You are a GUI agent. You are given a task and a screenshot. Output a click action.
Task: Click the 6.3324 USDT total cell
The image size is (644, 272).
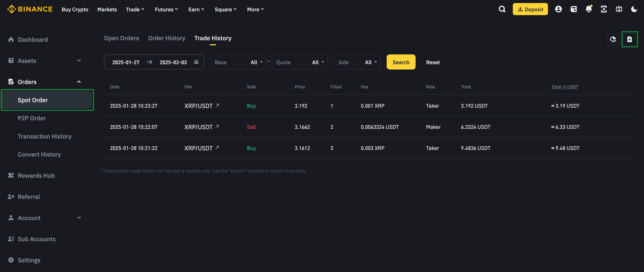(476, 127)
